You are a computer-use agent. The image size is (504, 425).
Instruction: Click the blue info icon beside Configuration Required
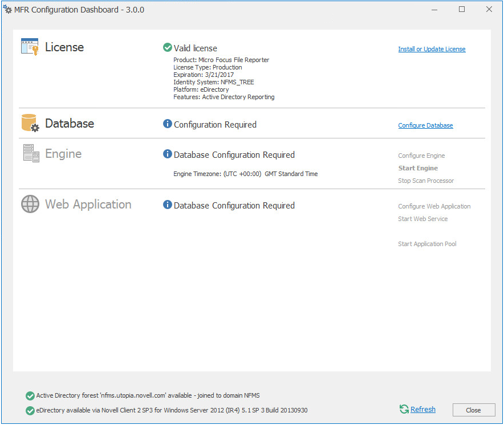167,124
